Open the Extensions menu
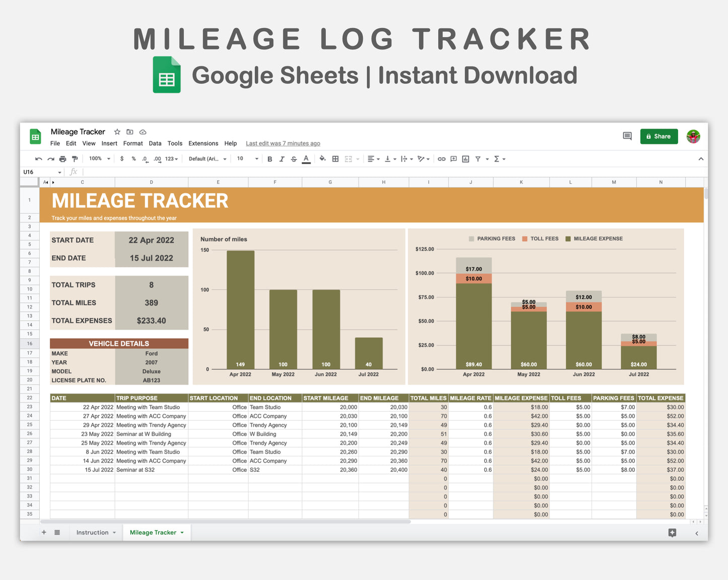The height and width of the screenshot is (580, 728). point(203,143)
